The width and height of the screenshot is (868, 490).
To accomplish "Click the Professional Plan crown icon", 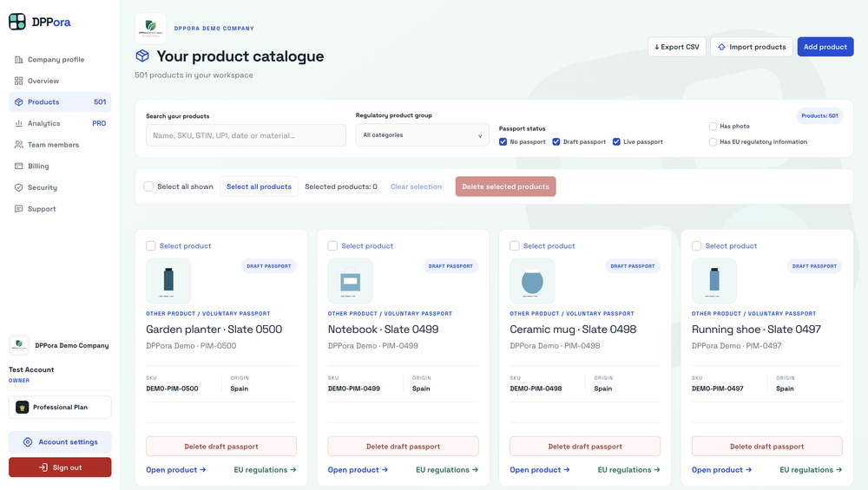I will (x=23, y=408).
